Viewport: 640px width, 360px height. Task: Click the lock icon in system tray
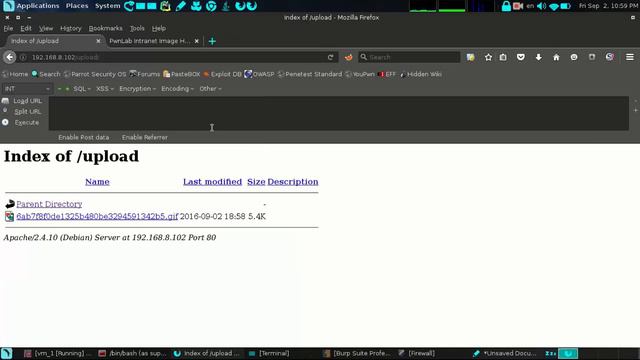coord(506,6)
